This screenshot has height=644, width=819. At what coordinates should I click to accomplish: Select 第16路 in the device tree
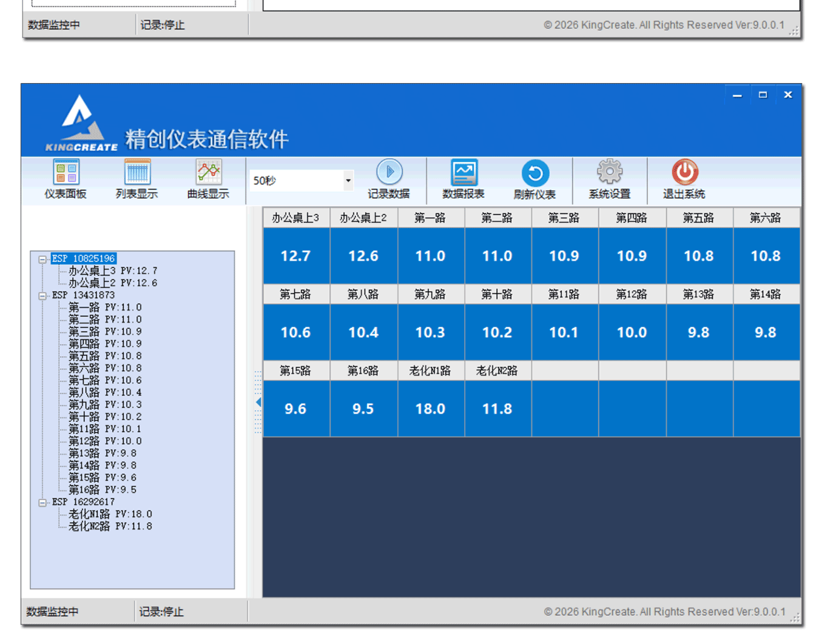tap(84, 490)
